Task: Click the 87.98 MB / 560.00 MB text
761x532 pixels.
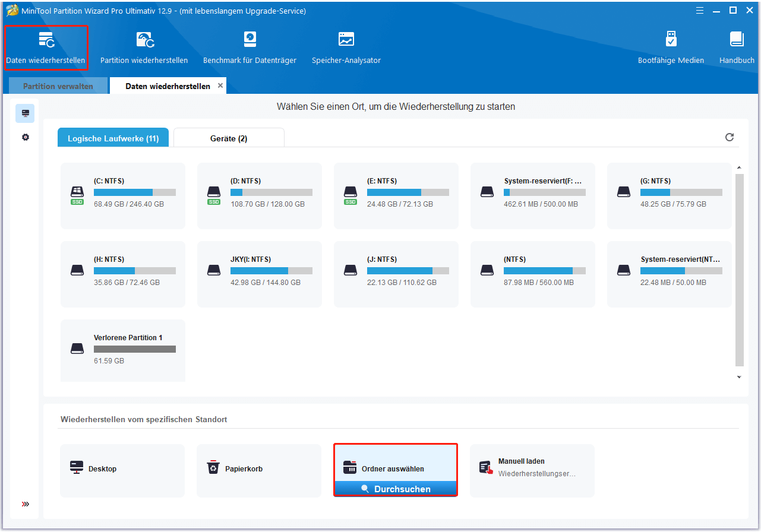Action: point(539,283)
